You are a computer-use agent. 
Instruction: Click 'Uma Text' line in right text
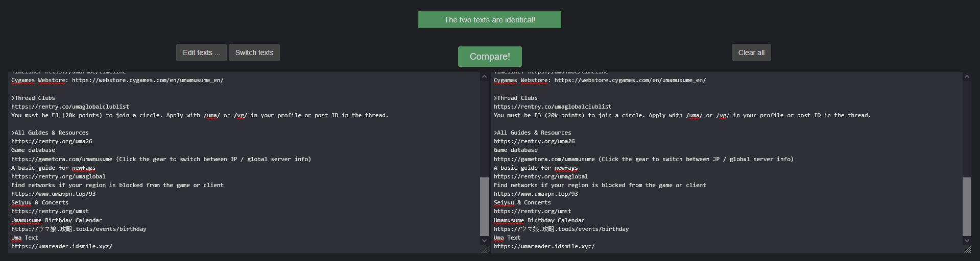coord(507,238)
